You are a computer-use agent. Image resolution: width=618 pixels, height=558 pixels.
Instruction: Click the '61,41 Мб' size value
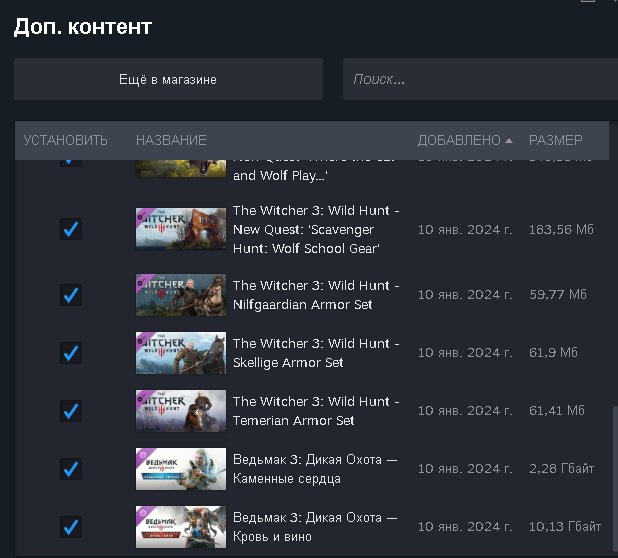(x=557, y=411)
